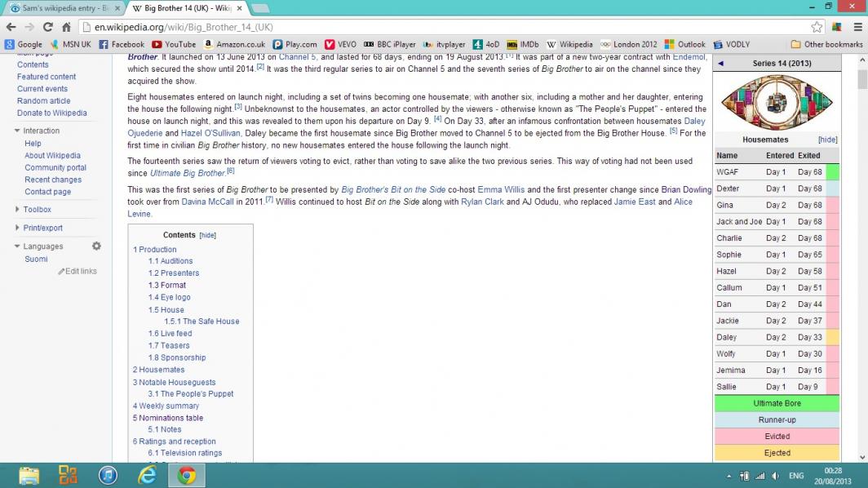Go to previous series via left arrow

click(720, 63)
